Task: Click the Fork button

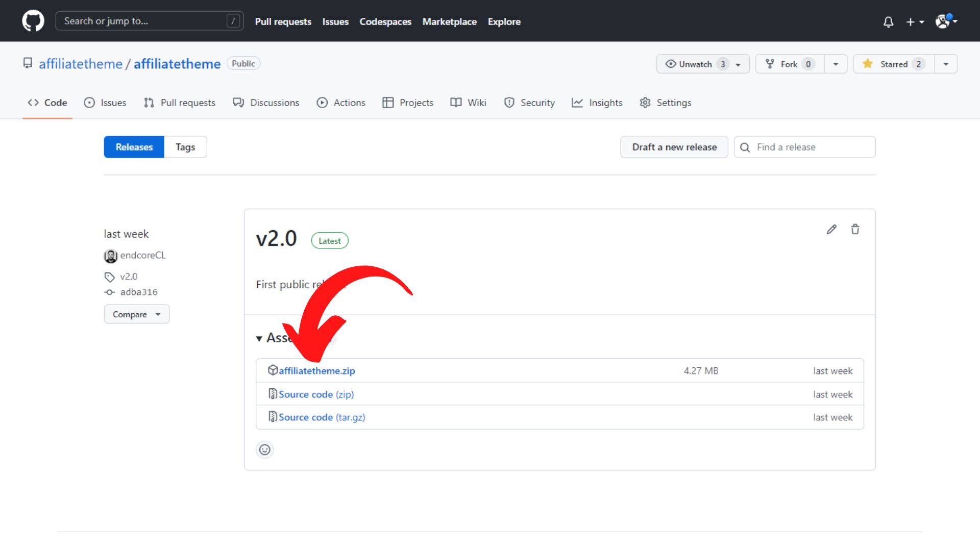Action: 790,64
